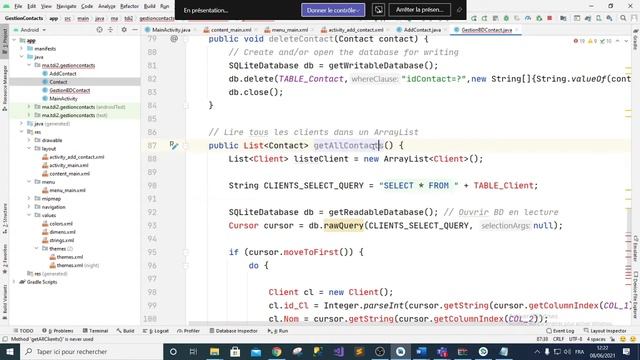Open the vertical Project tool window tab
The image size is (640, 360).
(x=4, y=42)
